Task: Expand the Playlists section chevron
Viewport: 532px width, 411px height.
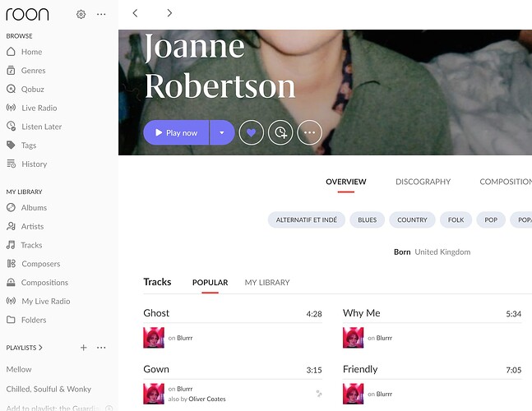Action: click(41, 348)
